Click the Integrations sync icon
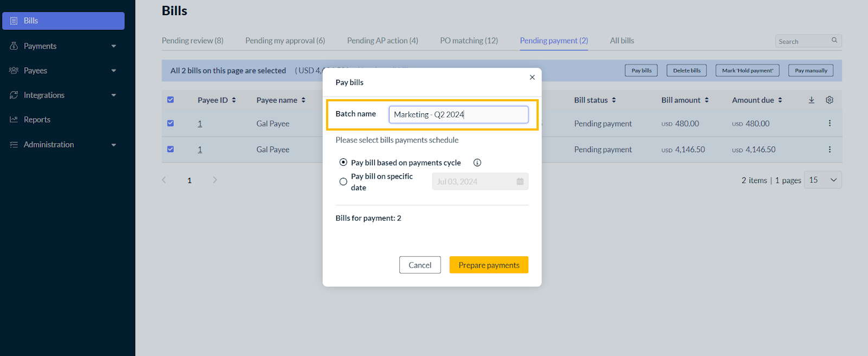 [14, 95]
